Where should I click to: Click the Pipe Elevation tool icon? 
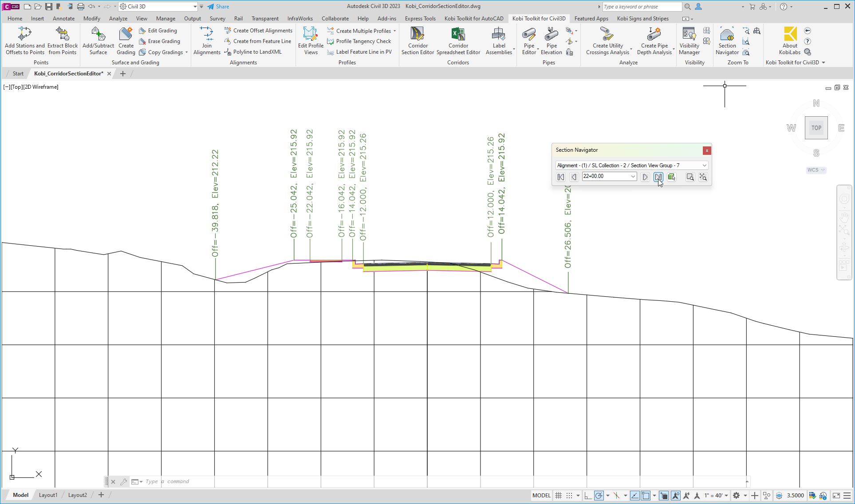point(552,35)
